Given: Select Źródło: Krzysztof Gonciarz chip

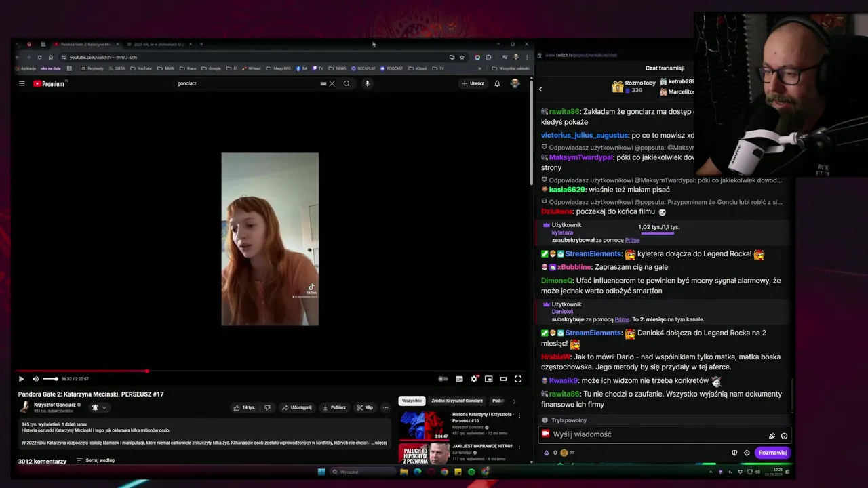Looking at the screenshot, I should [x=457, y=401].
